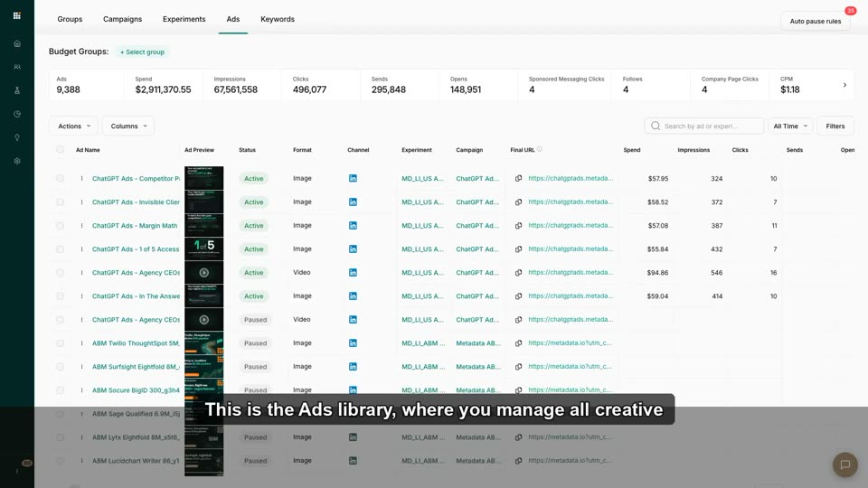Switch to the Groups tab
Screen dimensions: 868x488
coord(70,19)
